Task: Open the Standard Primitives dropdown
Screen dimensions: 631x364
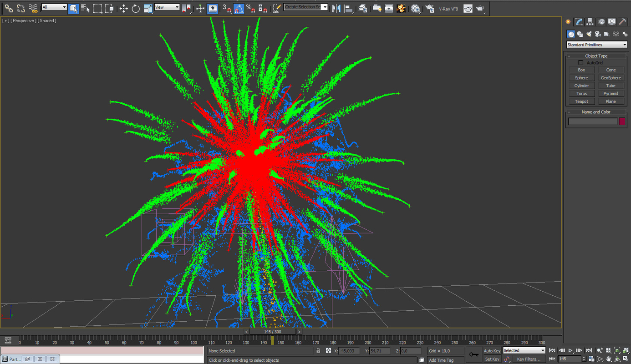Action: (x=596, y=44)
